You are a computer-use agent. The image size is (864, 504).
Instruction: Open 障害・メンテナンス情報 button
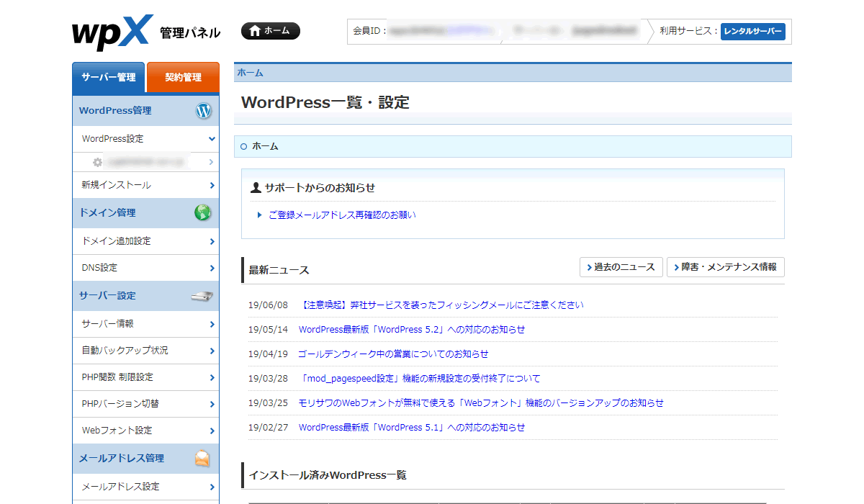point(725,267)
